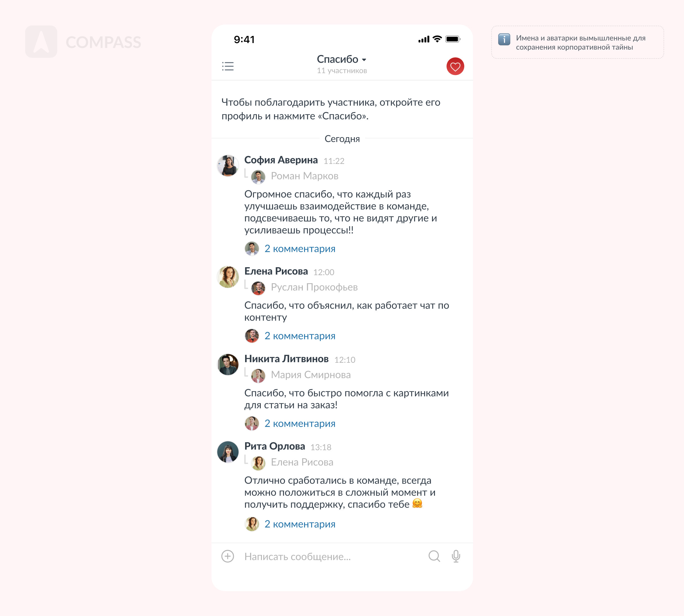
Task: Open Руслан Прокофьев's mentioned profile
Action: pyautogui.click(x=314, y=287)
